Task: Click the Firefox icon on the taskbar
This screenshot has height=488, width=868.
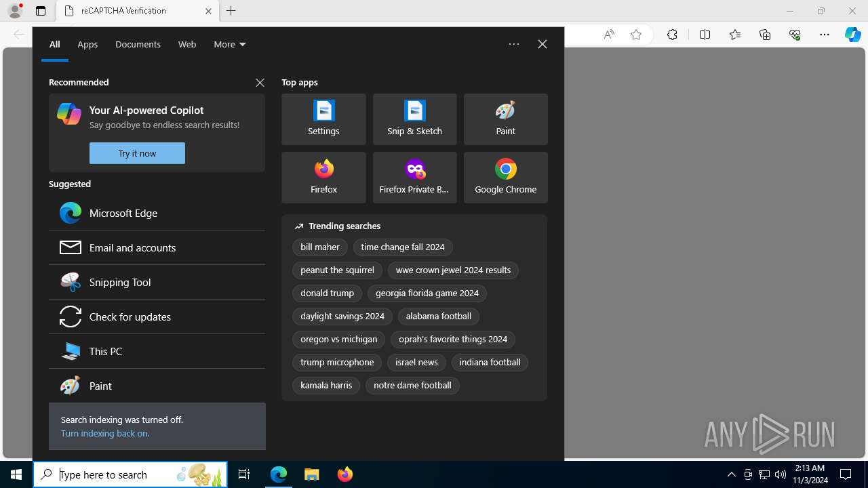Action: tap(345, 474)
